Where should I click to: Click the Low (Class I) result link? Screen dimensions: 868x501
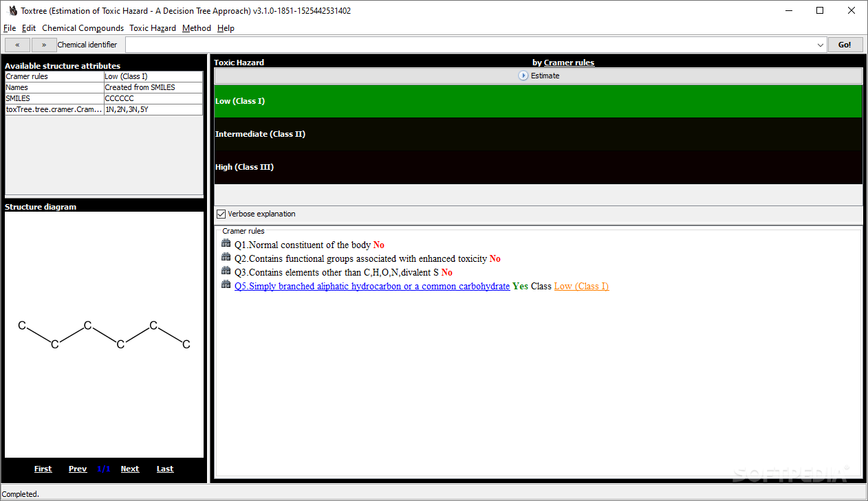(581, 286)
